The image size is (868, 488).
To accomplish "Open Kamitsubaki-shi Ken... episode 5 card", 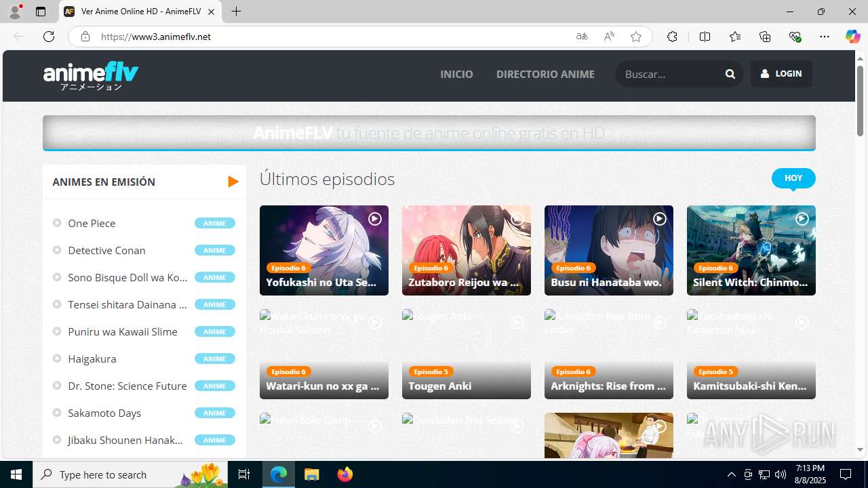I will click(751, 354).
